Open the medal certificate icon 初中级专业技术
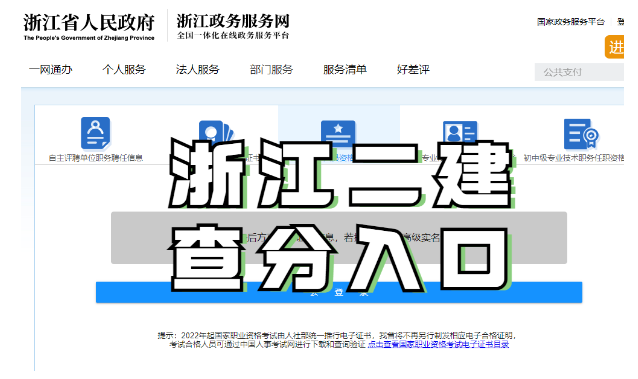The width and height of the screenshot is (638, 379). coord(581,134)
